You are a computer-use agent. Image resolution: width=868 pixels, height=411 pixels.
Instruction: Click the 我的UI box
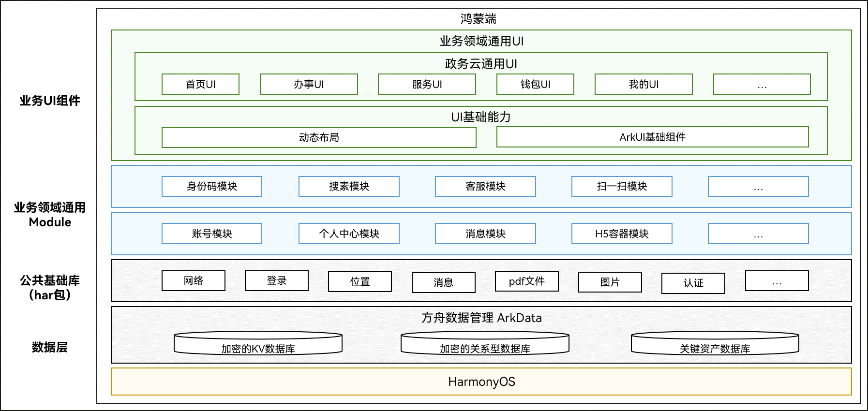[x=644, y=84]
